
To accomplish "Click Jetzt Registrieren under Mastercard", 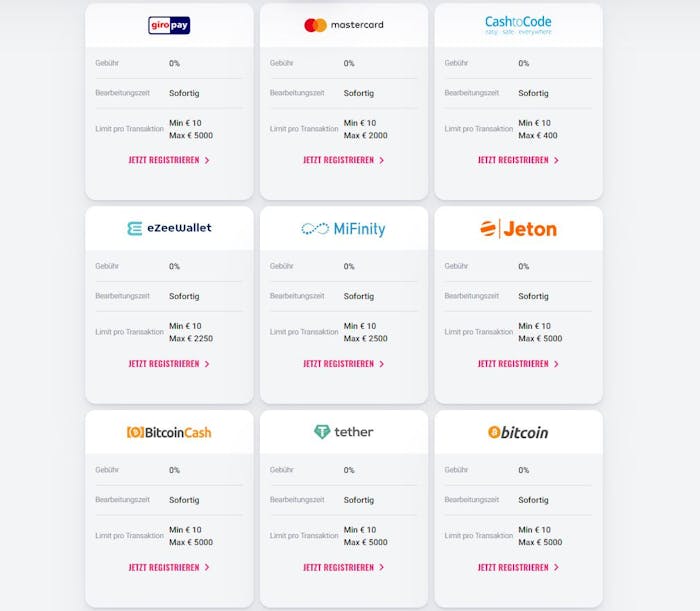I will [x=339, y=160].
